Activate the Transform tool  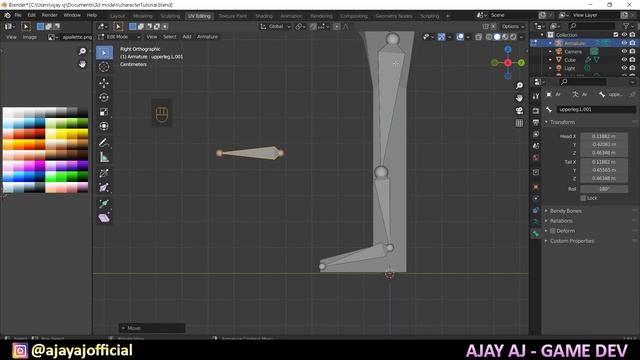click(104, 126)
